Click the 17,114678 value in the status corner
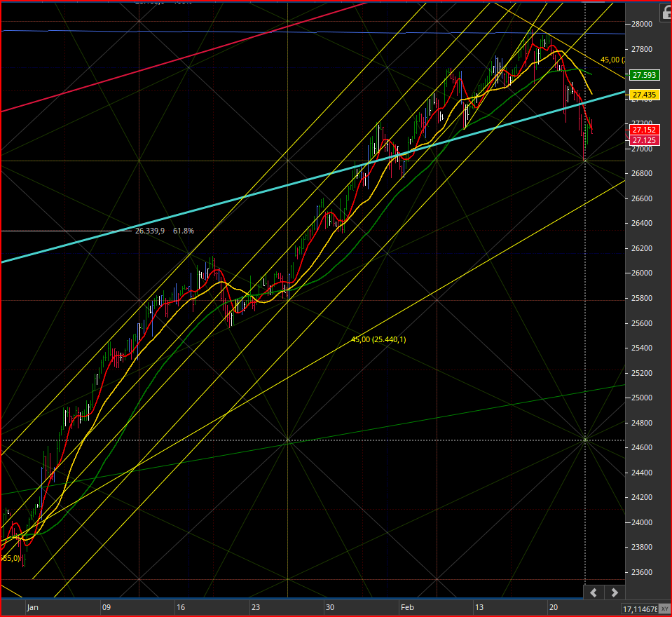This screenshot has height=617, width=672. [x=640, y=609]
